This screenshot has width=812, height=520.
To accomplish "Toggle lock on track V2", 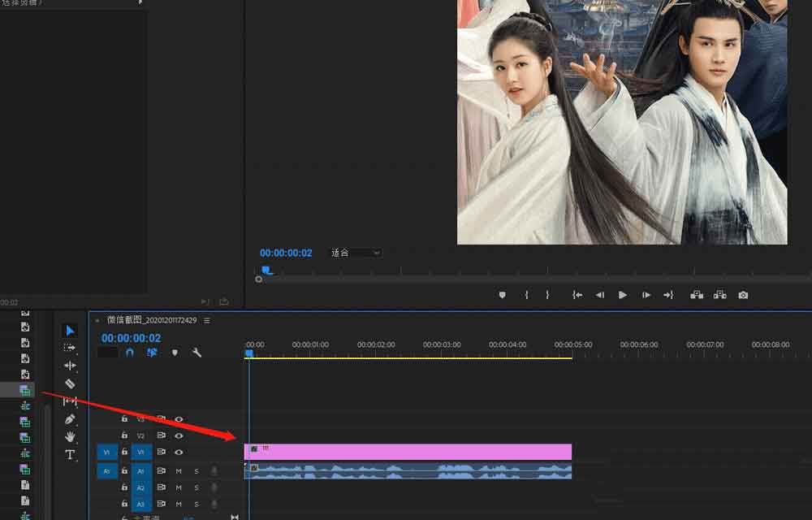I will [124, 435].
